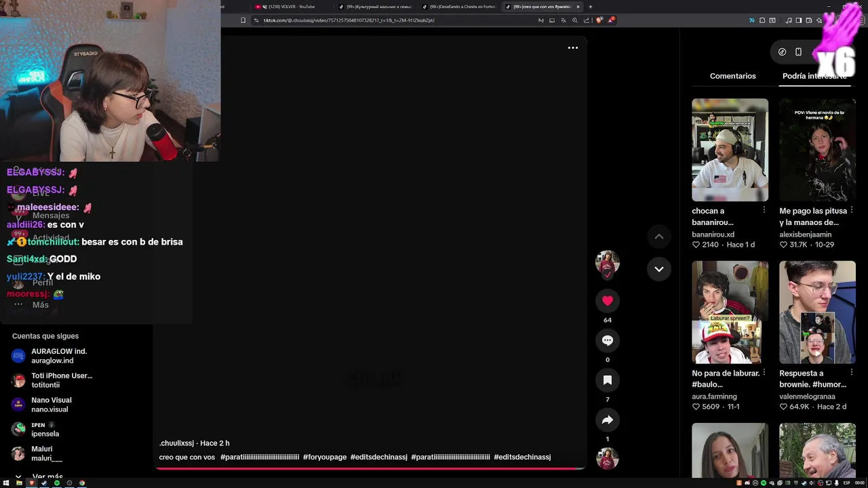The image size is (868, 488).
Task: Like the video with the heart icon
Action: (607, 300)
